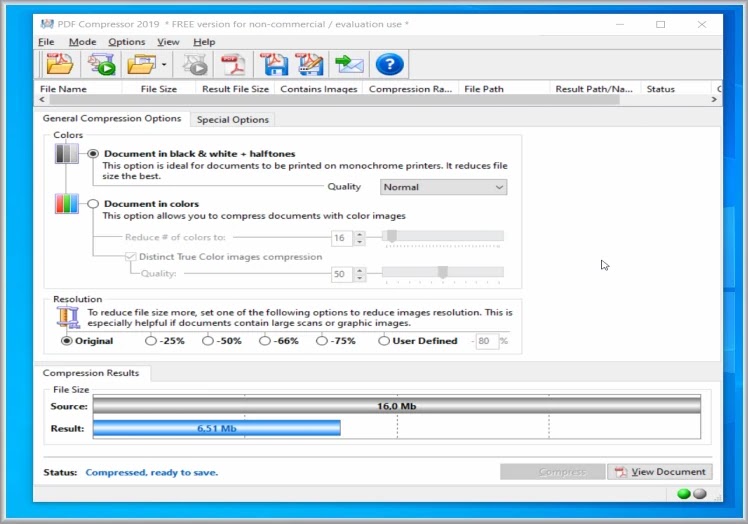748x524 pixels.
Task: Select -75% resolution option
Action: [322, 341]
